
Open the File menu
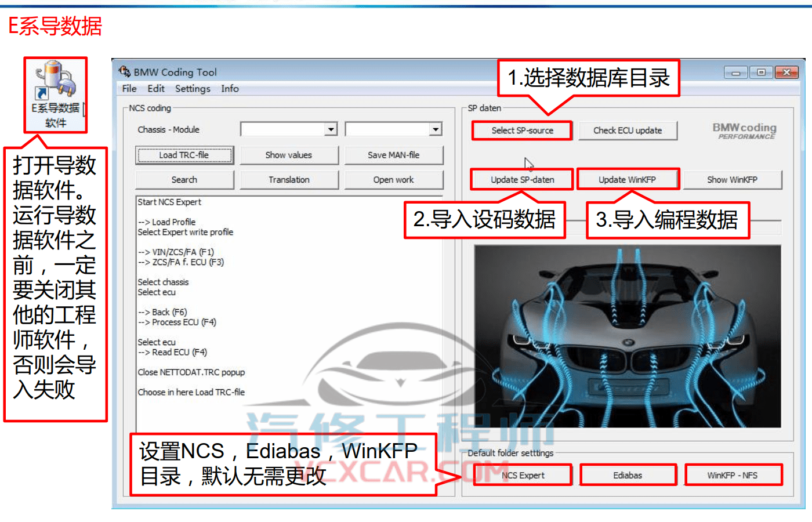tap(129, 89)
